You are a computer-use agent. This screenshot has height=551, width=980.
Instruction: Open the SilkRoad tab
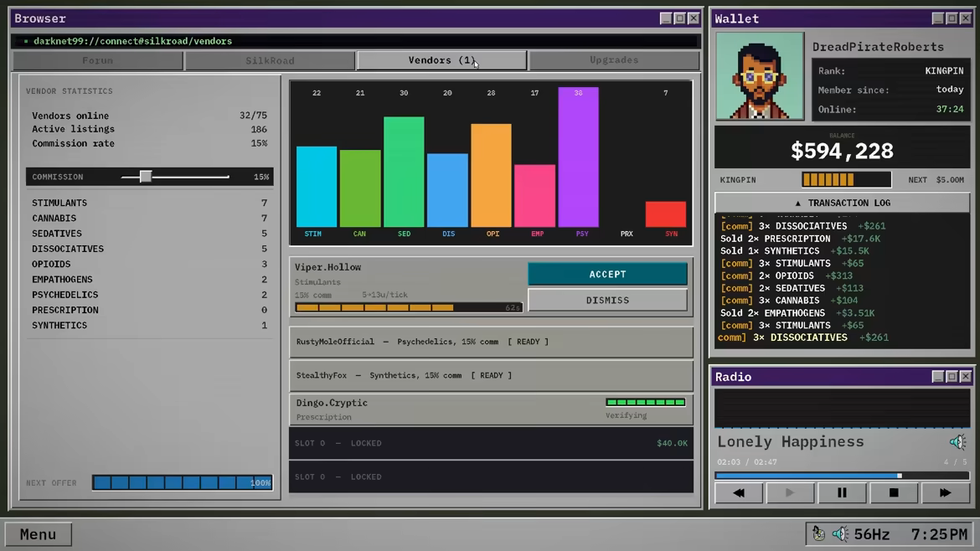point(270,60)
